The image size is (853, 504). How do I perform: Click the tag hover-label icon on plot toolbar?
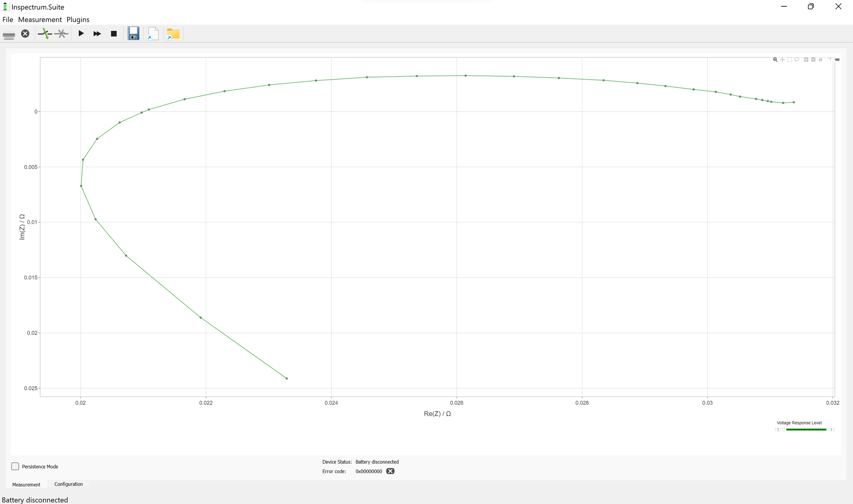tap(837, 60)
